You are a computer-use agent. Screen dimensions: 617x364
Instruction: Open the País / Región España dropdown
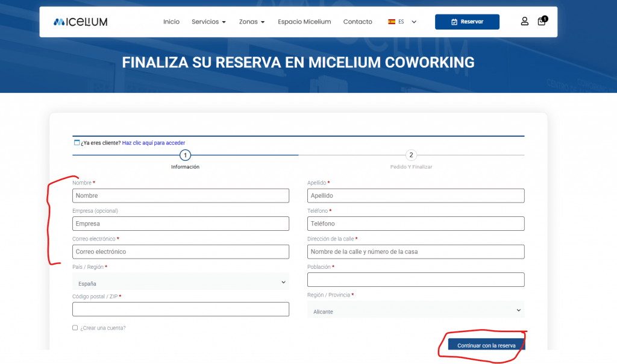click(x=180, y=282)
